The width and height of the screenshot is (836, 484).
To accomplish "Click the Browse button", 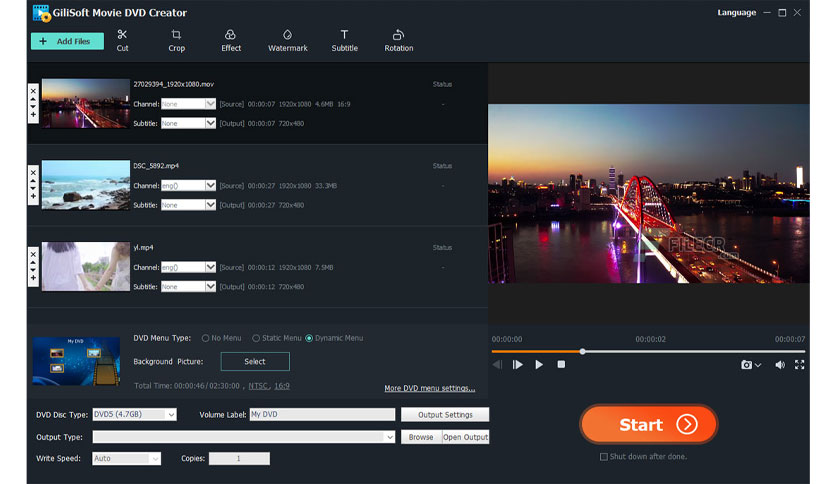I will coord(421,437).
